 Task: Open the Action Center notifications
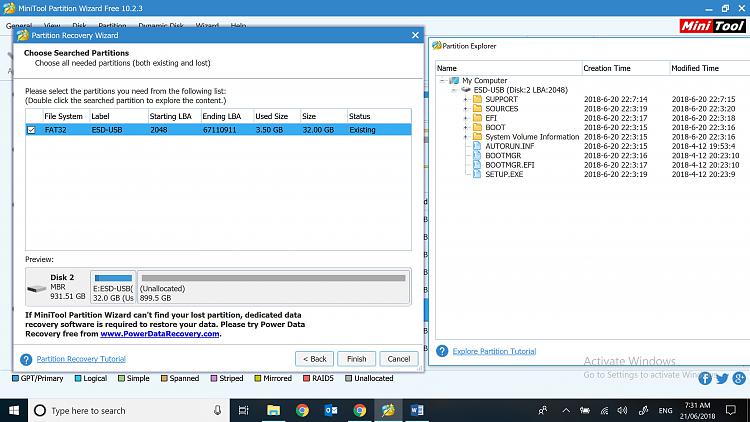[730, 411]
